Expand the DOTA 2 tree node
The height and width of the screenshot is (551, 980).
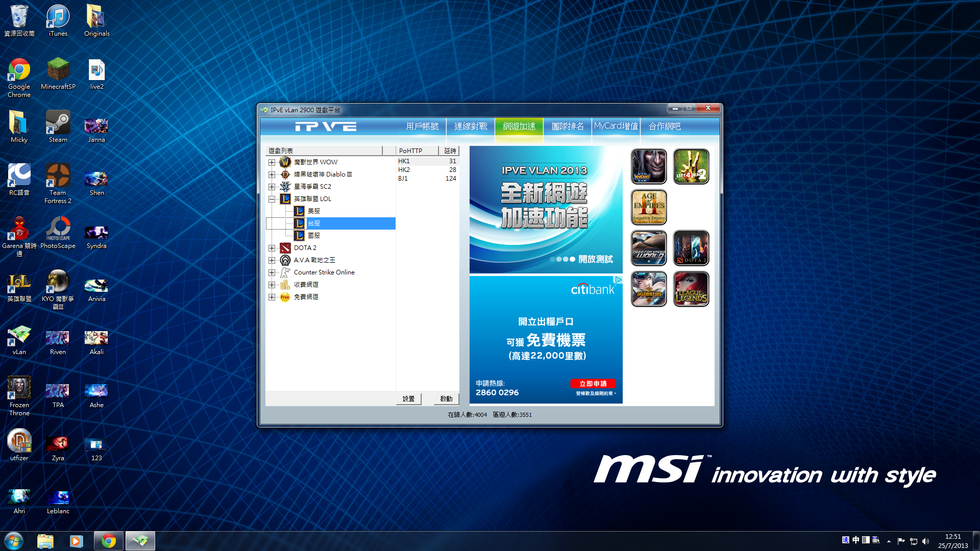pyautogui.click(x=272, y=248)
